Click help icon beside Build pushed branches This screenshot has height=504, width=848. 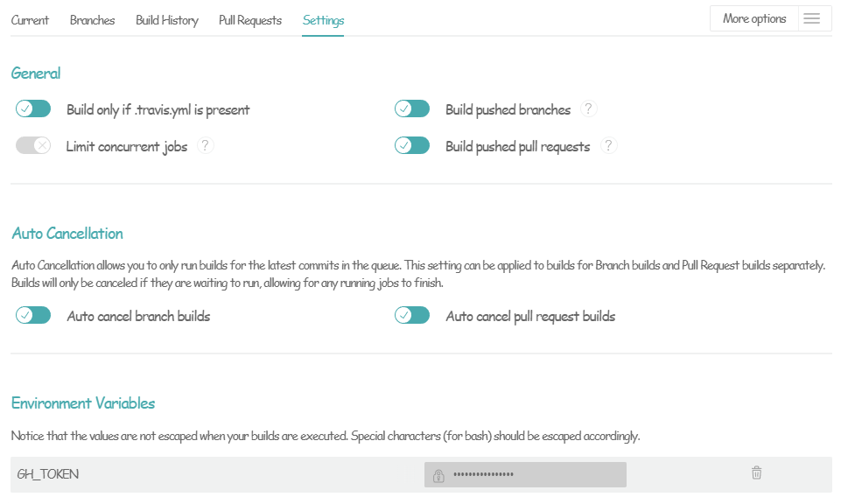pos(589,109)
